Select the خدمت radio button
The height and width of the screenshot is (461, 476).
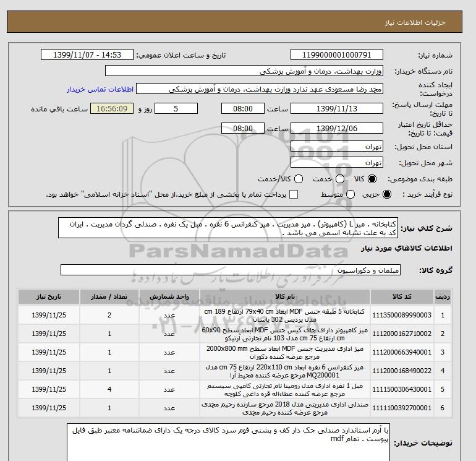pyautogui.click(x=340, y=179)
